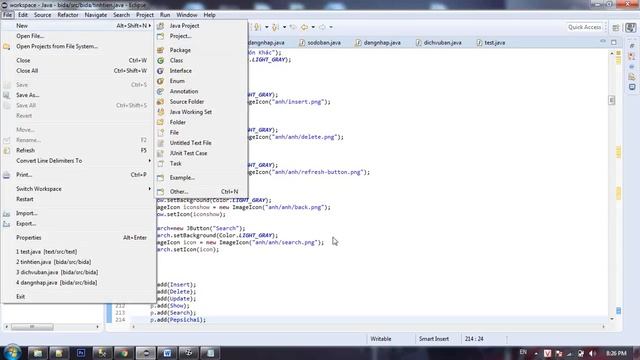The width and height of the screenshot is (640, 360).
Task: Click the JUnit Test Case icon
Action: coord(160,153)
